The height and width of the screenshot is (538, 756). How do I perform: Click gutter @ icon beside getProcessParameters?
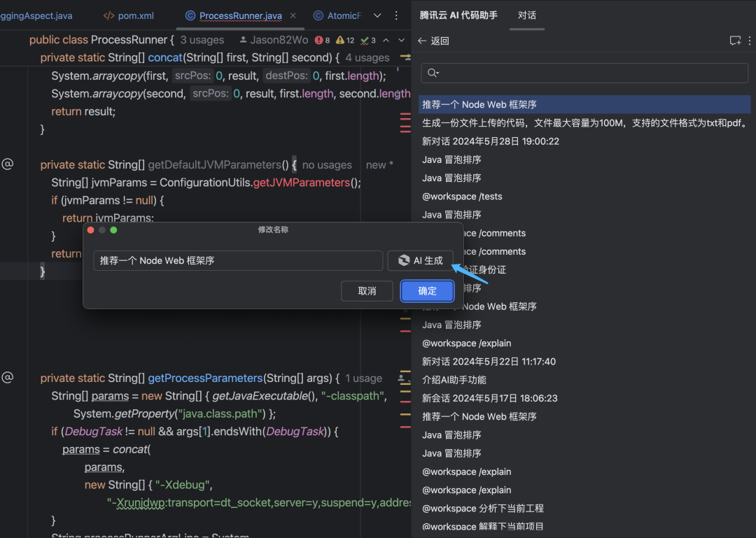pos(8,378)
